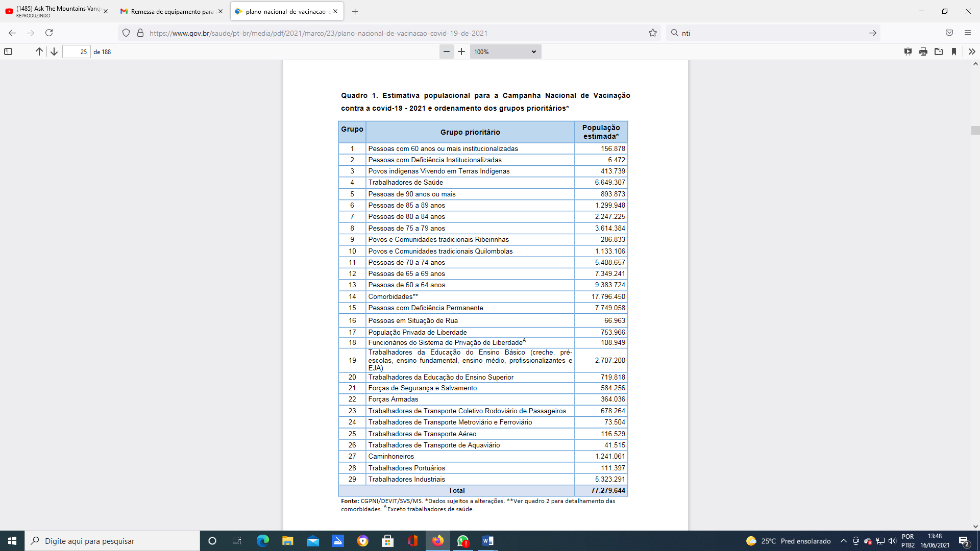Open the 100% zoom level dropdown
The image size is (980, 551).
click(505, 52)
